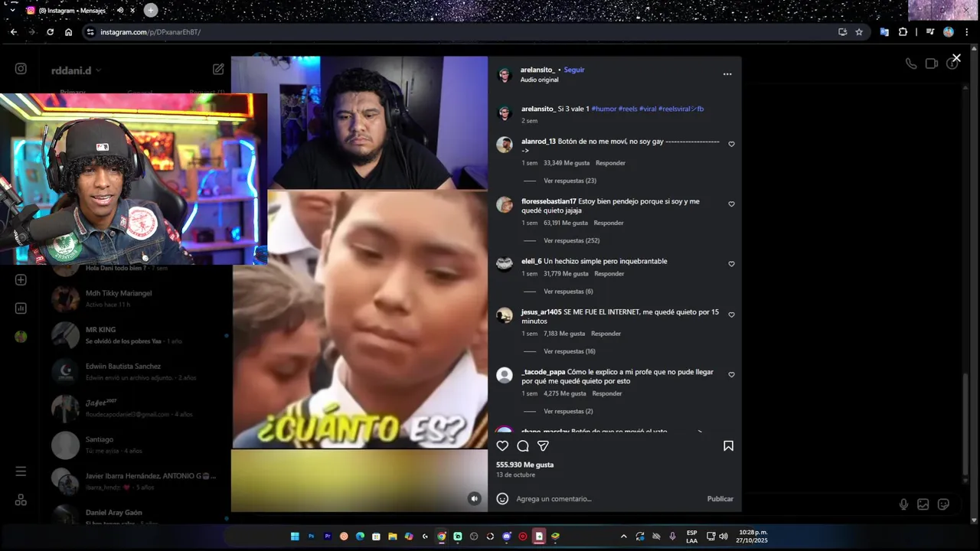
Task: Bookmark this page with the star icon
Action: click(x=859, y=32)
